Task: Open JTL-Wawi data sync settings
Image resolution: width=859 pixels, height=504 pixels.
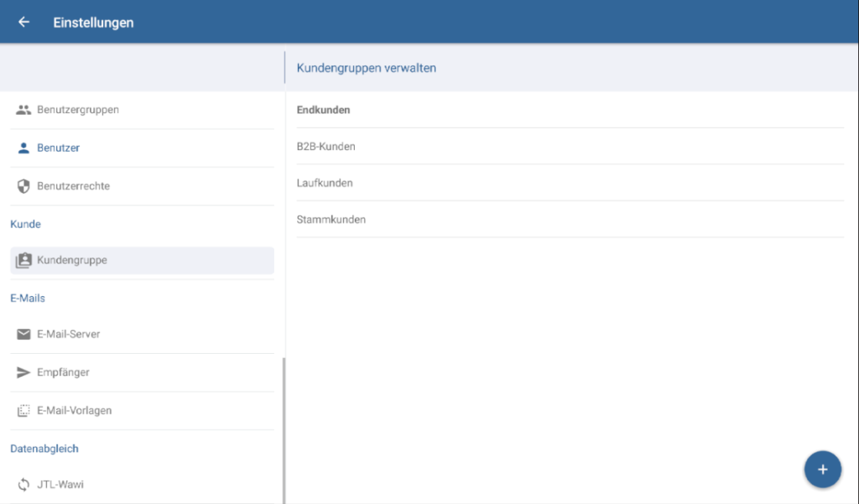Action: 60,485
